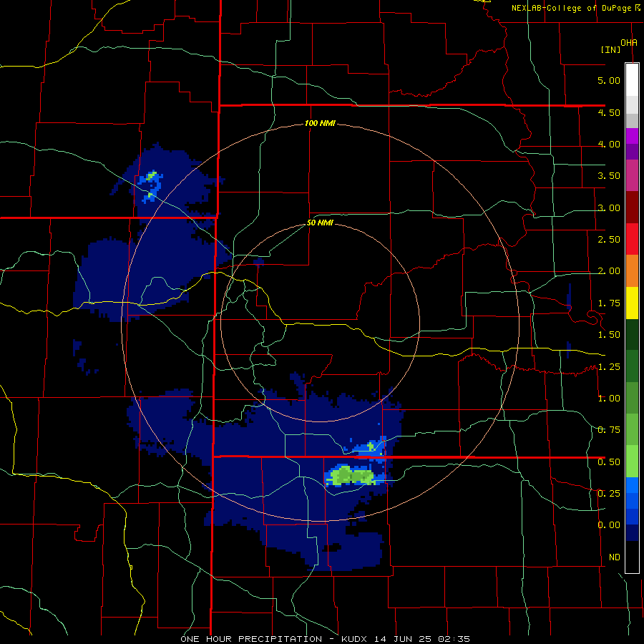The width and height of the screenshot is (644, 644).
Task: Click the 50 NMI range ring label
Action: pyautogui.click(x=320, y=223)
